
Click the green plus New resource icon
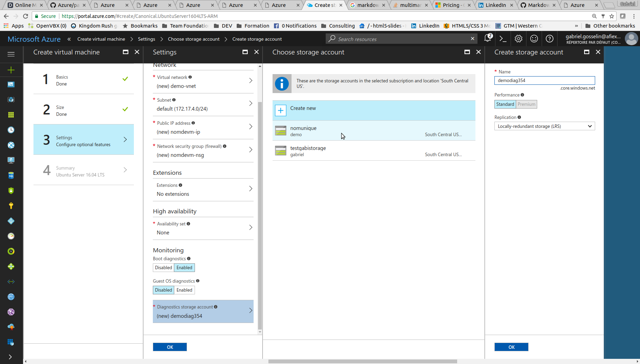click(x=11, y=70)
